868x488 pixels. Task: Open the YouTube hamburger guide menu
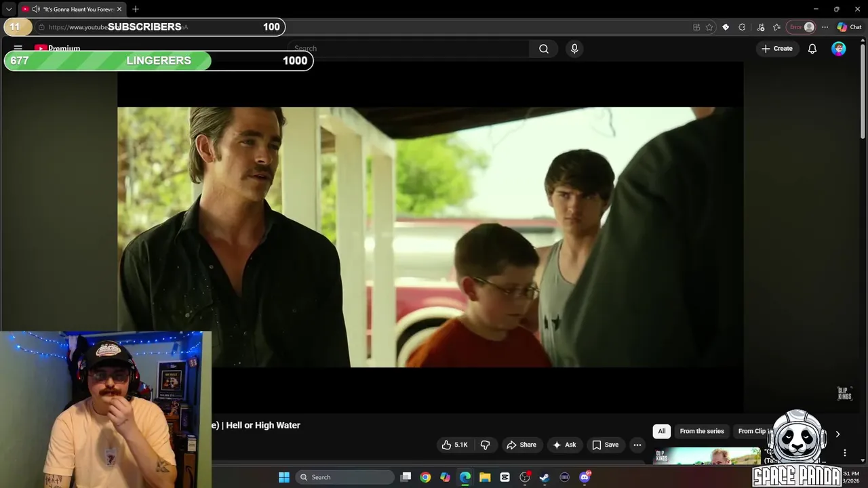click(x=18, y=48)
